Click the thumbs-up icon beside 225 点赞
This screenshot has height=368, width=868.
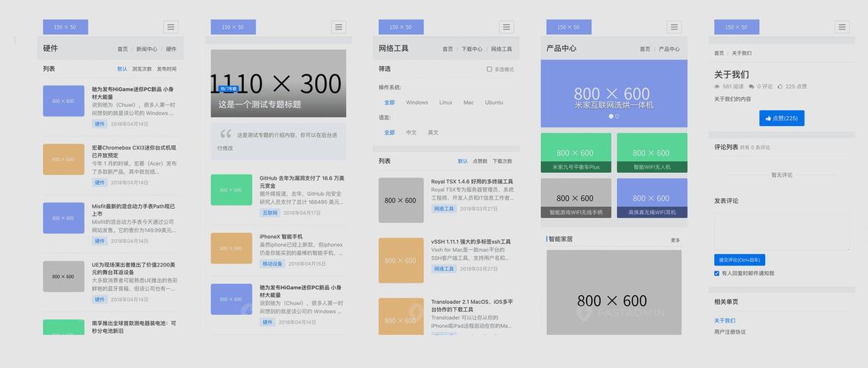click(780, 87)
